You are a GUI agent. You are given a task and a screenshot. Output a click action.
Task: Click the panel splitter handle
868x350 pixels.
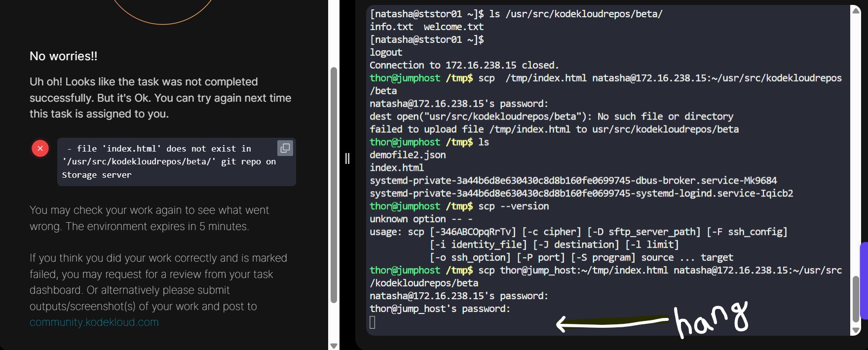click(x=347, y=158)
